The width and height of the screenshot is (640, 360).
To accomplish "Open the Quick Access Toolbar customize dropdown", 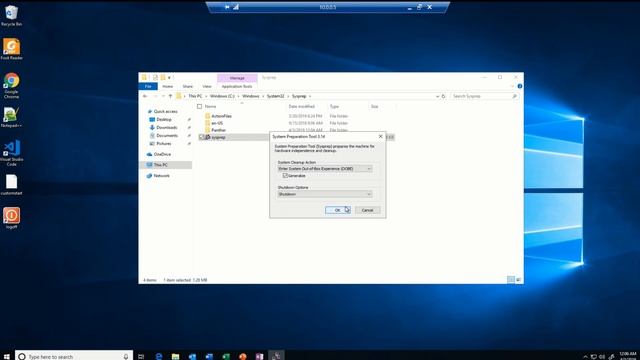I will click(169, 78).
